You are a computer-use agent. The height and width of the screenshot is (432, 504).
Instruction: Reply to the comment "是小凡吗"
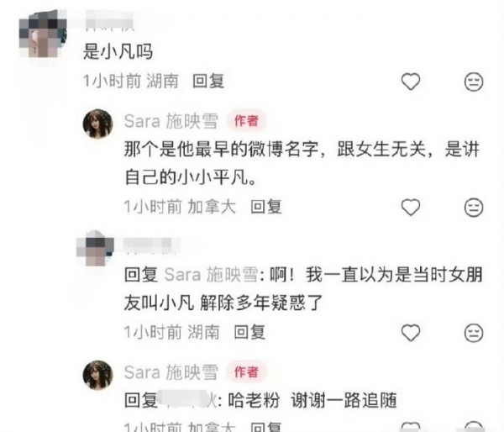click(208, 81)
